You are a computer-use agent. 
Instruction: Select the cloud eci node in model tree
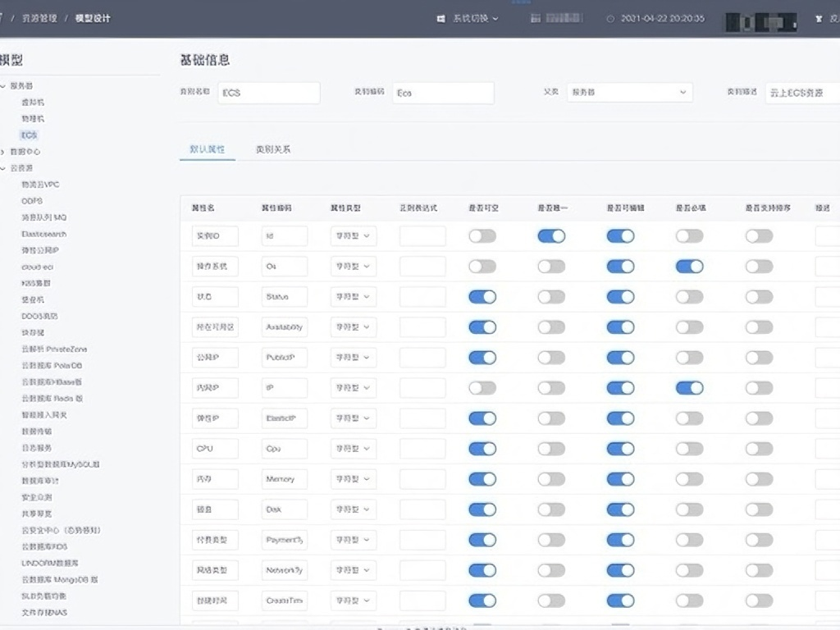point(37,267)
